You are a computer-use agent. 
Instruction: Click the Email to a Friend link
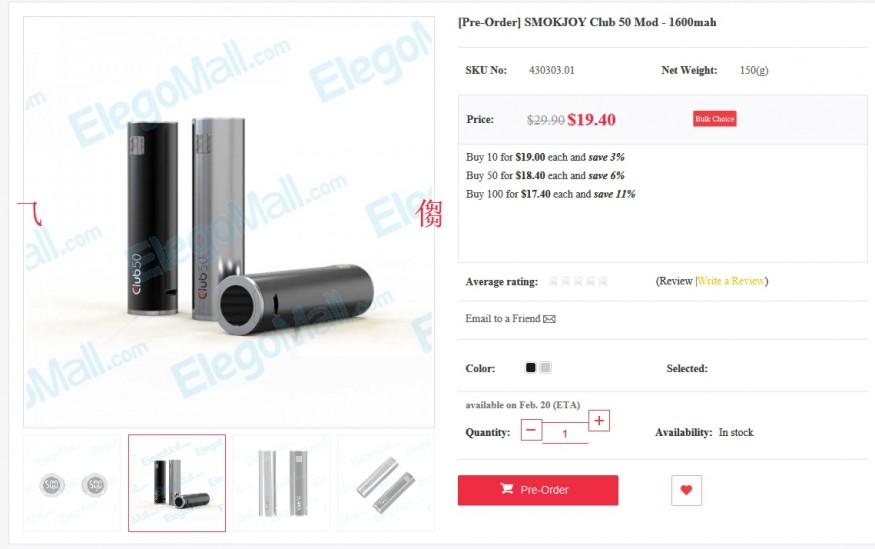click(x=503, y=319)
